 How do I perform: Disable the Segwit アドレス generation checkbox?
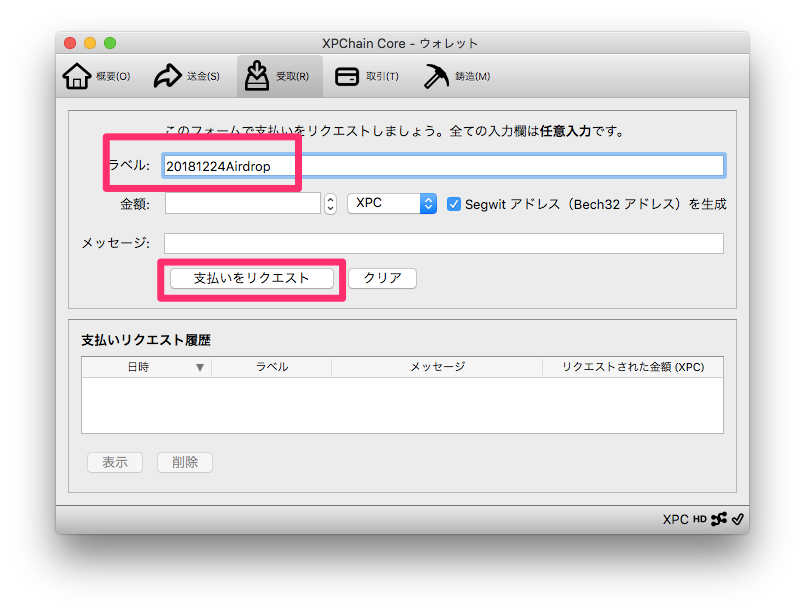click(x=455, y=204)
